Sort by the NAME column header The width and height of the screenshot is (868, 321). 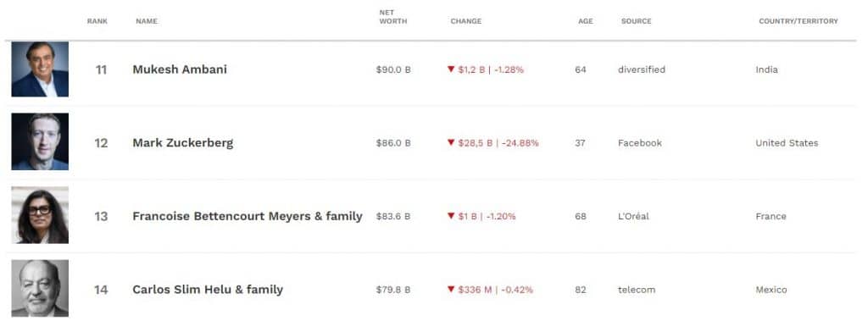[147, 21]
